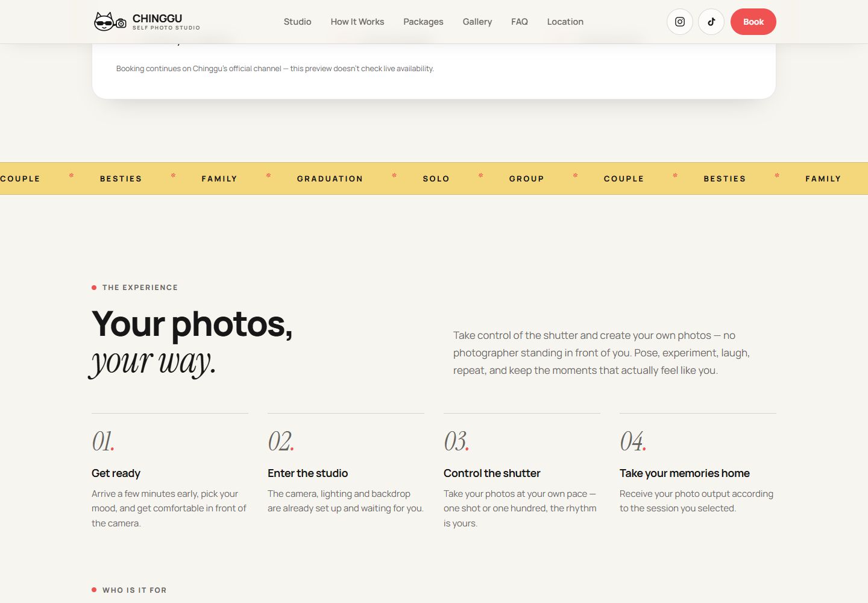
Task: Click the 'Take your photos at your own pace' description
Action: coord(520,508)
